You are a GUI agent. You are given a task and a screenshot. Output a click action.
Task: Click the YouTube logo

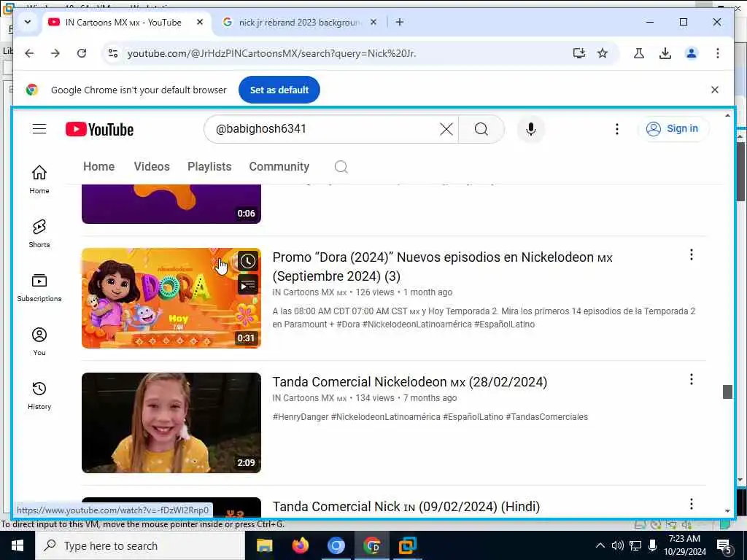[x=99, y=129]
